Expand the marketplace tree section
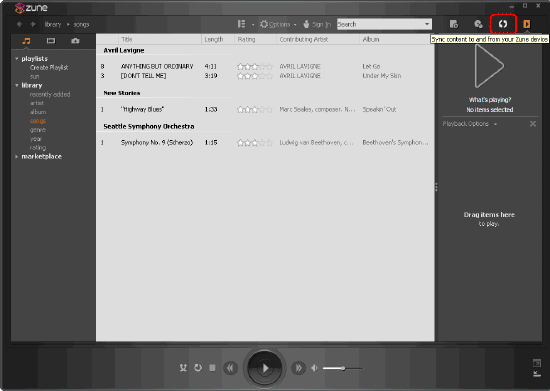This screenshot has height=391, width=550. [x=16, y=156]
